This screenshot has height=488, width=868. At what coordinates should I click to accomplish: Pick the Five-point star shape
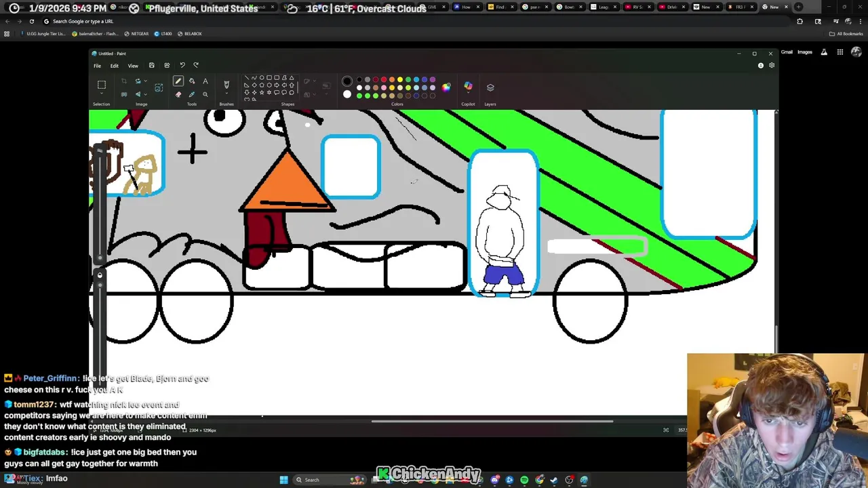(x=261, y=92)
